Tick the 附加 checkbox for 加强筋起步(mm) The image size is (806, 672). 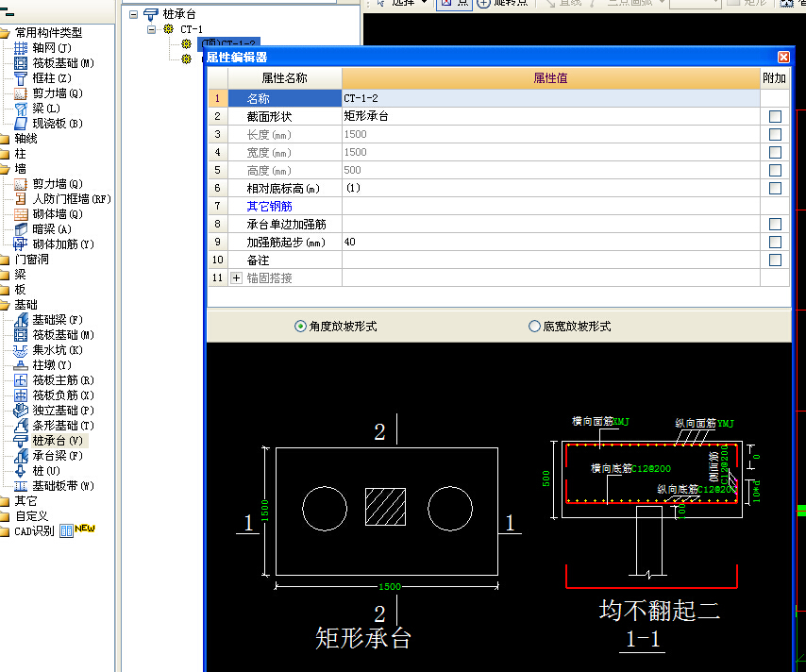tap(775, 243)
